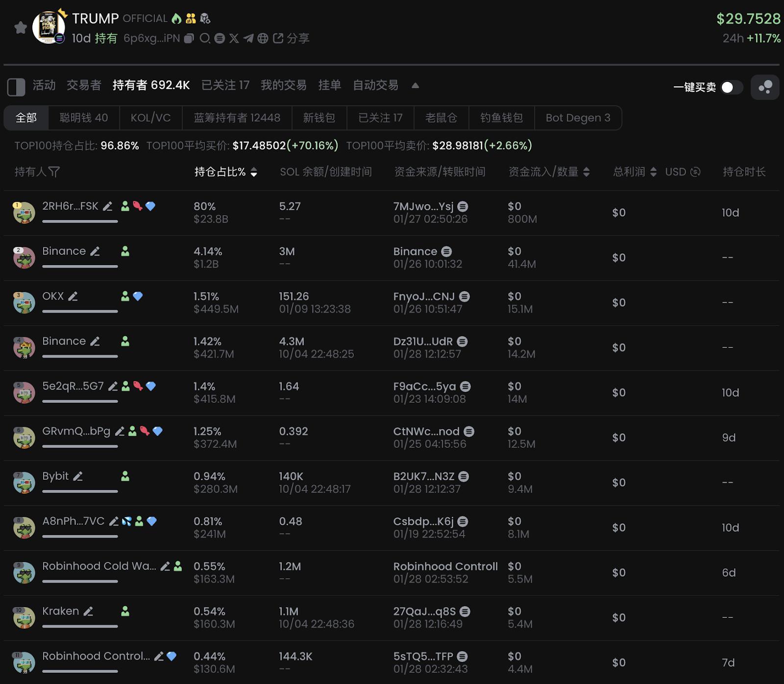Click the yellow holders-group icon by OFFICIAL
This screenshot has height=684, width=784.
pyautogui.click(x=191, y=19)
